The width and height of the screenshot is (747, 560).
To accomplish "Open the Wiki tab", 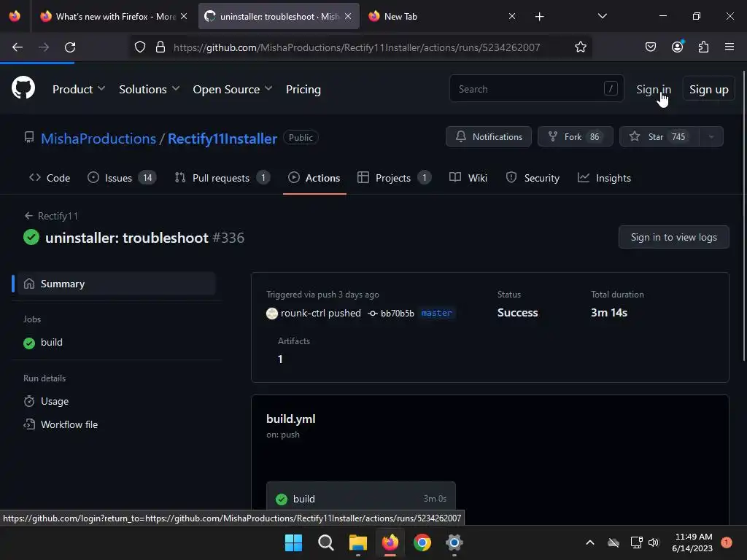I will click(468, 178).
